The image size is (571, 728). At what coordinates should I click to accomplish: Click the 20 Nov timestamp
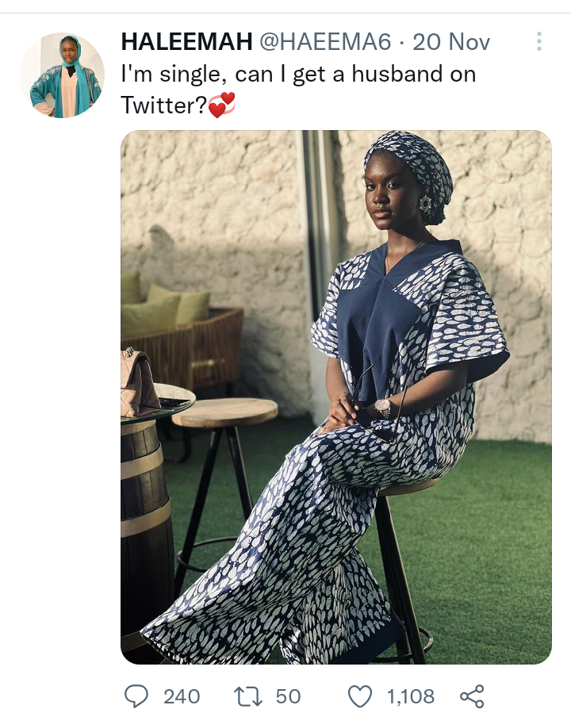coord(451,42)
